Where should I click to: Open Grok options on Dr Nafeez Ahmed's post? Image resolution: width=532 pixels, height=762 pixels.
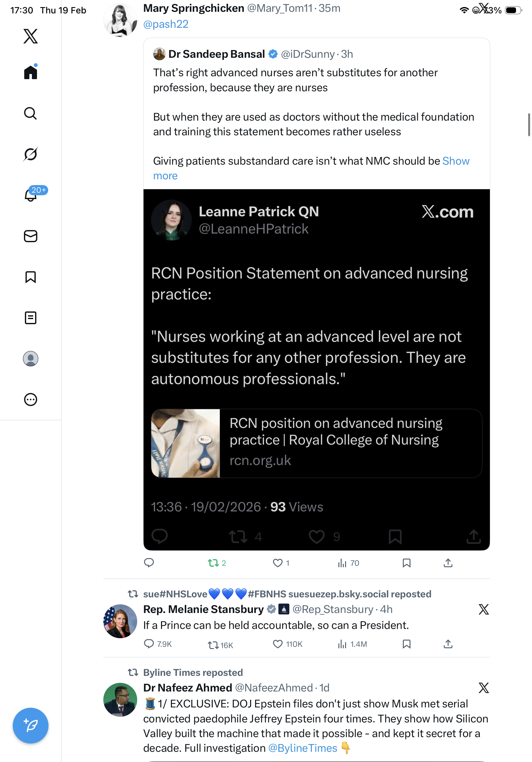pos(484,688)
